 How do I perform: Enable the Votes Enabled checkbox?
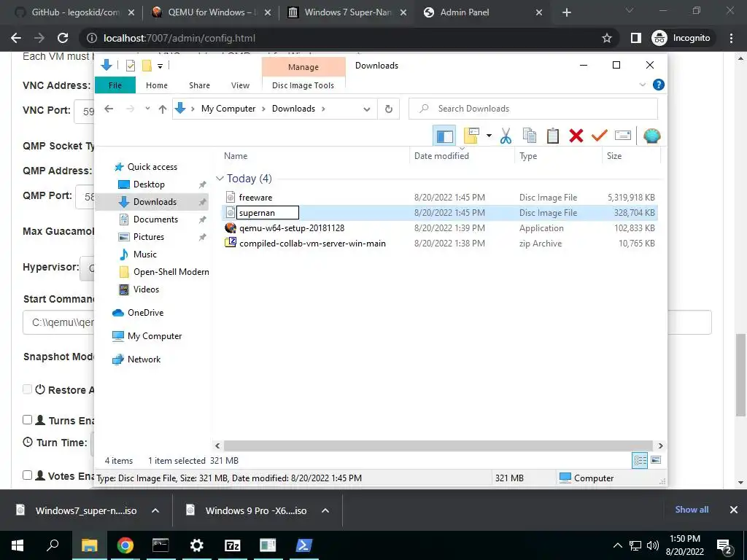coord(28,475)
